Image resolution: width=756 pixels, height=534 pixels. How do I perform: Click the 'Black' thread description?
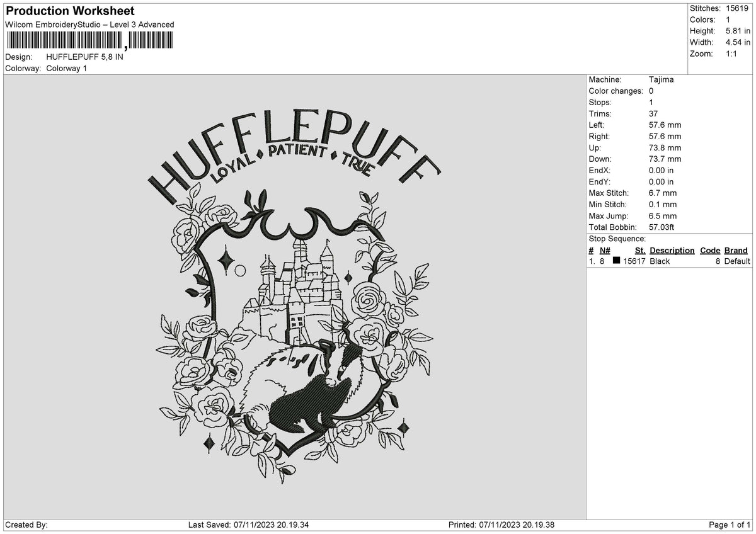coord(660,261)
